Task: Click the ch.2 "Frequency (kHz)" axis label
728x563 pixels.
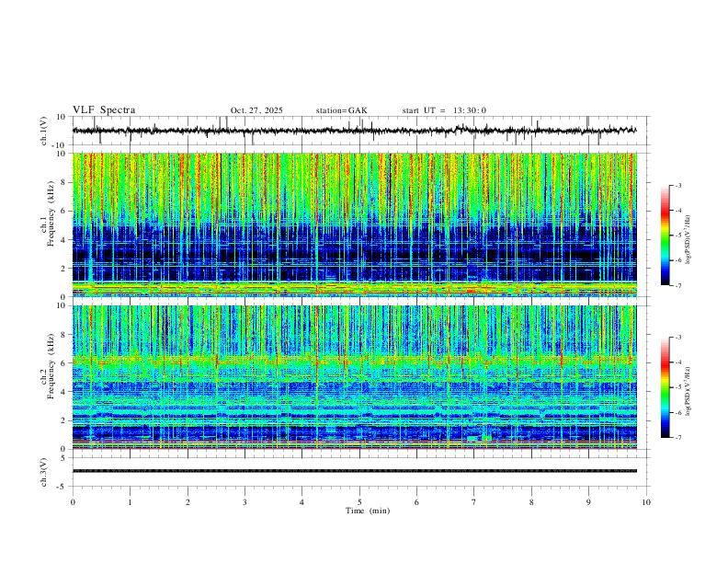Action: [51, 366]
